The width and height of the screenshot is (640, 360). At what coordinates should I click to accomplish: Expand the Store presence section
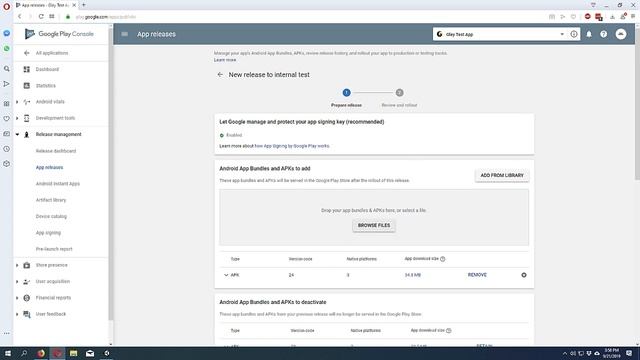click(x=17, y=265)
